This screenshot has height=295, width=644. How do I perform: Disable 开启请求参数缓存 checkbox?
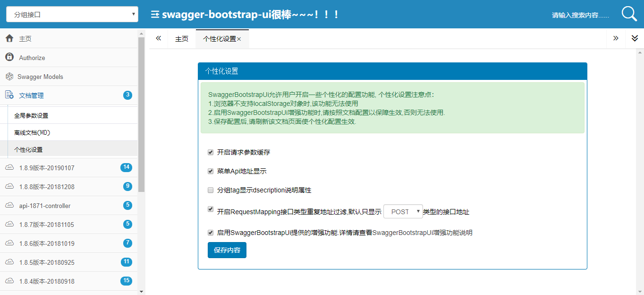pyautogui.click(x=211, y=152)
